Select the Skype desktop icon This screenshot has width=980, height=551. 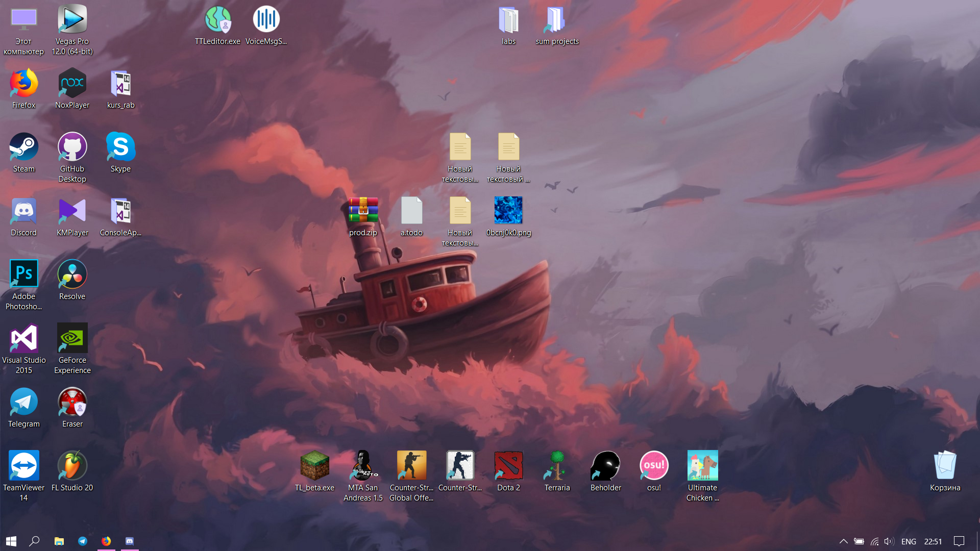click(x=120, y=153)
